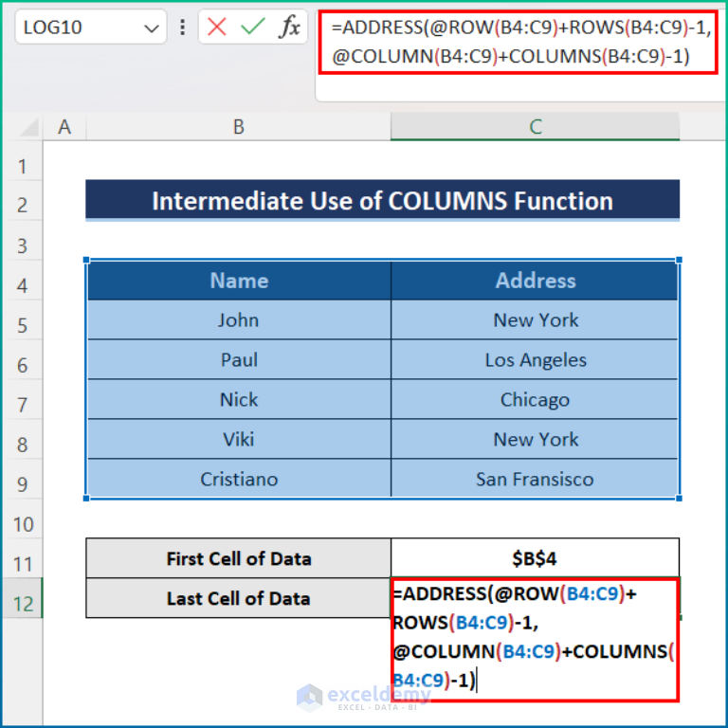Click the cell containing 'John'
This screenshot has width=728, height=728.
pos(239,319)
